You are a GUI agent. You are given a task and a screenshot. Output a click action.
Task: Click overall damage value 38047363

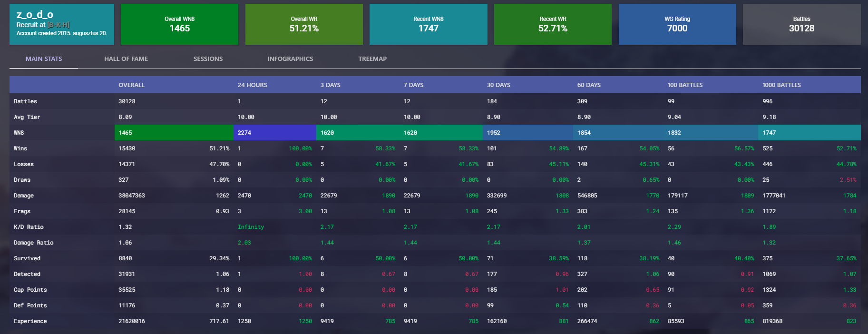[x=132, y=196]
